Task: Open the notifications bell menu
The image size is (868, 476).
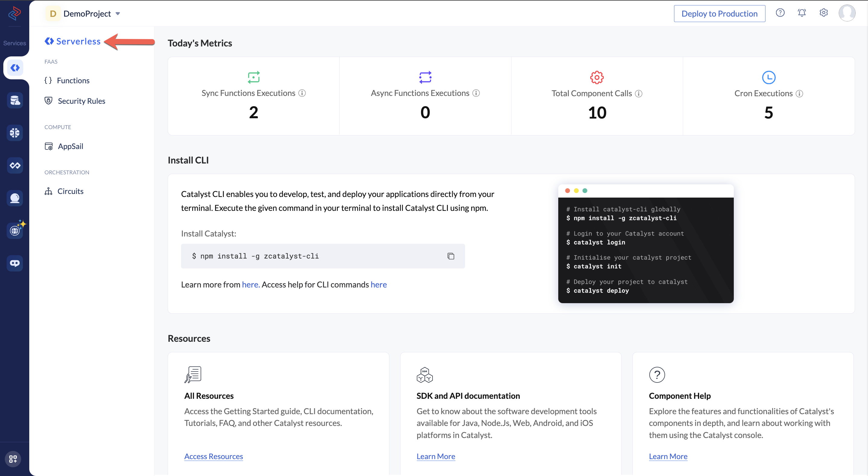Action: [802, 13]
